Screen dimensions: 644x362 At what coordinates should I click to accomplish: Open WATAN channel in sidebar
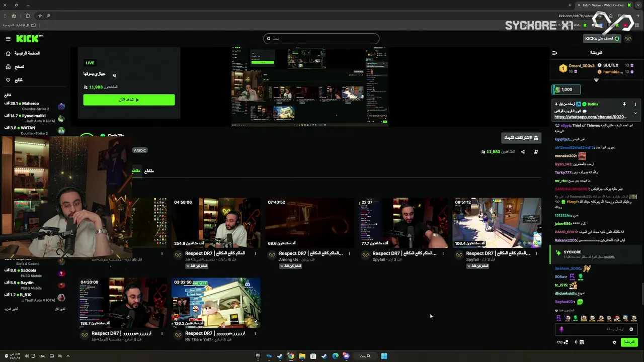pyautogui.click(x=35, y=131)
